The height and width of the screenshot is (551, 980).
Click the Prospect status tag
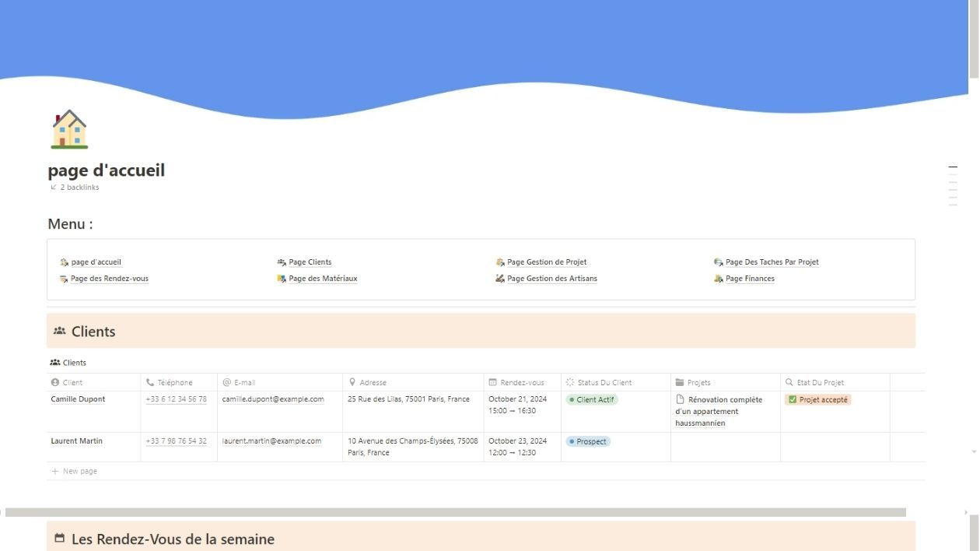coord(588,441)
